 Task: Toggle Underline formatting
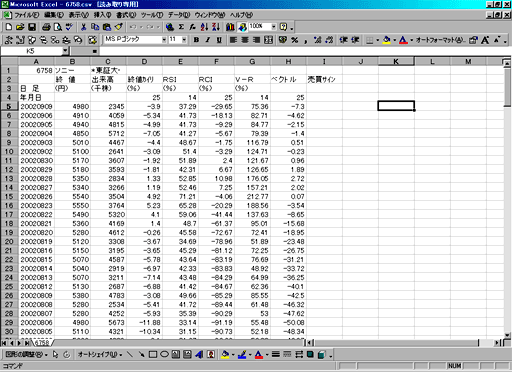pos(219,40)
